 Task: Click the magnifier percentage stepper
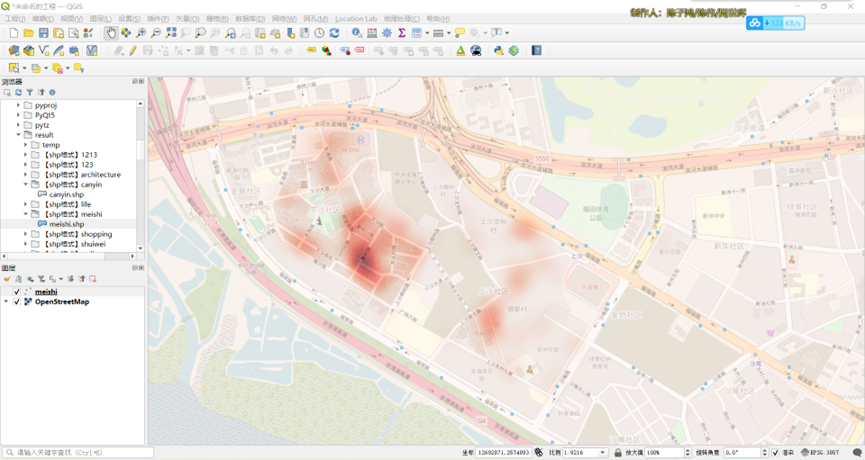point(687,452)
